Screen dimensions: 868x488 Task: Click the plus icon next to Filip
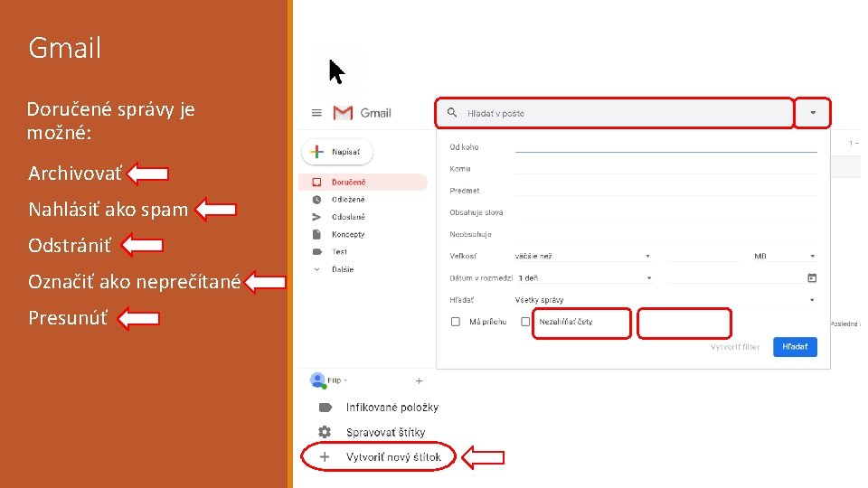(419, 380)
